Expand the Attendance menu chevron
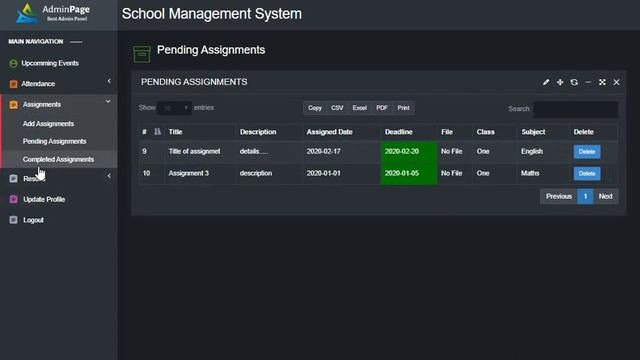The height and width of the screenshot is (360, 640). [x=109, y=81]
